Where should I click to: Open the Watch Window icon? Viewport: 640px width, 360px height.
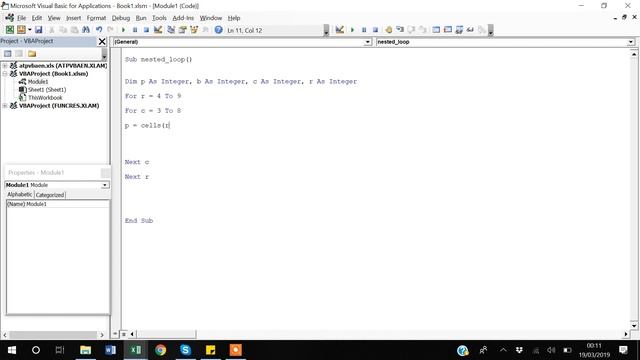click(459, 29)
